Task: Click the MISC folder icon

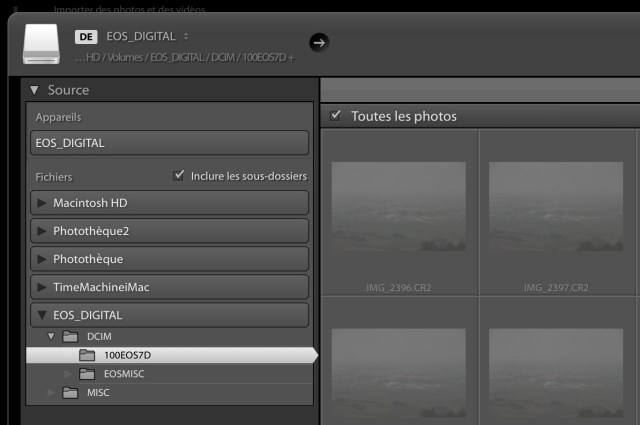Action: click(x=69, y=393)
